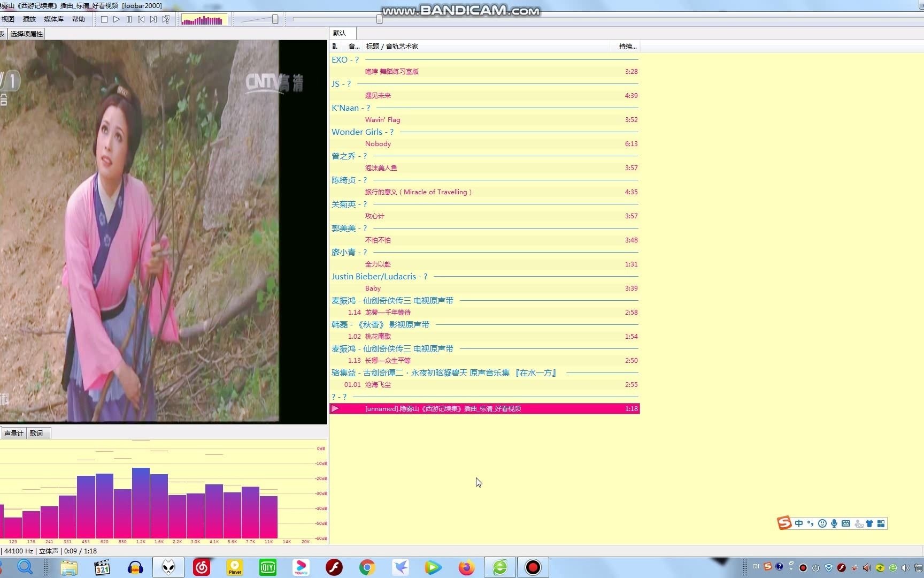Pause the current track
Image resolution: width=924 pixels, height=578 pixels.
[129, 19]
